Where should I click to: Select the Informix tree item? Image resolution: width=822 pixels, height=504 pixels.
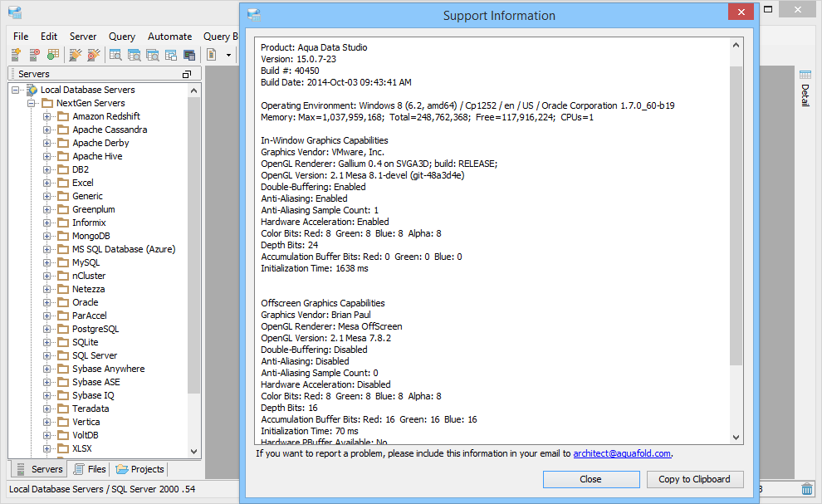tap(89, 223)
